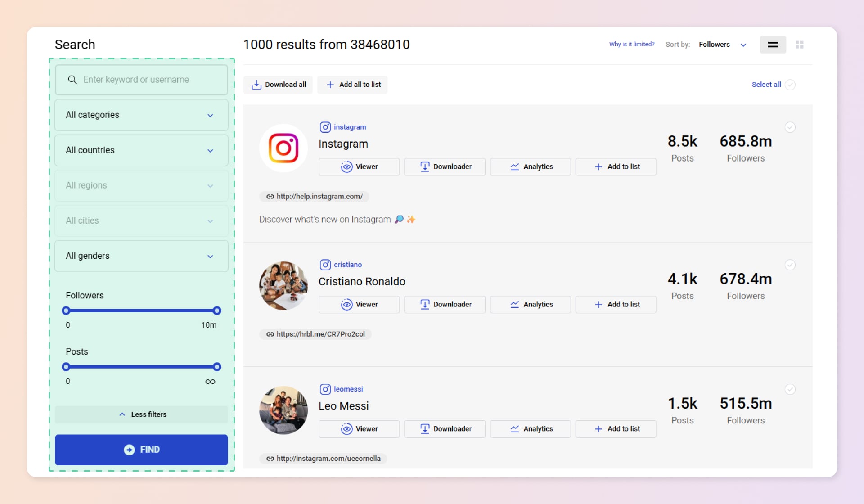
Task: Click the chart icon in Leo Messi's Analytics button
Action: pyautogui.click(x=515, y=429)
